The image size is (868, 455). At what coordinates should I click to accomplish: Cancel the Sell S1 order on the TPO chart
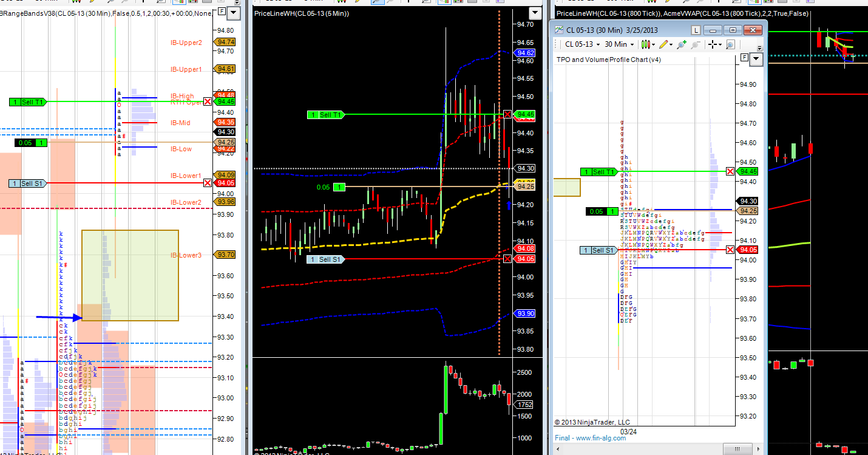click(730, 250)
